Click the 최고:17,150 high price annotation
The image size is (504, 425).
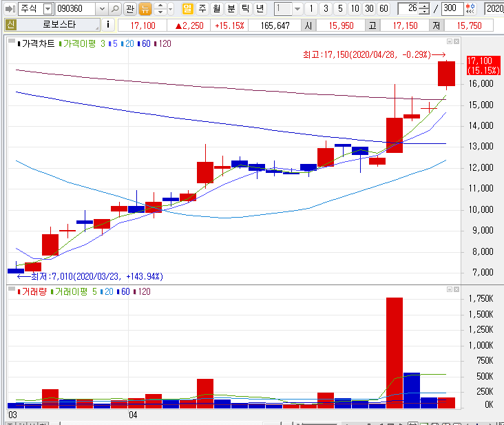(374, 54)
